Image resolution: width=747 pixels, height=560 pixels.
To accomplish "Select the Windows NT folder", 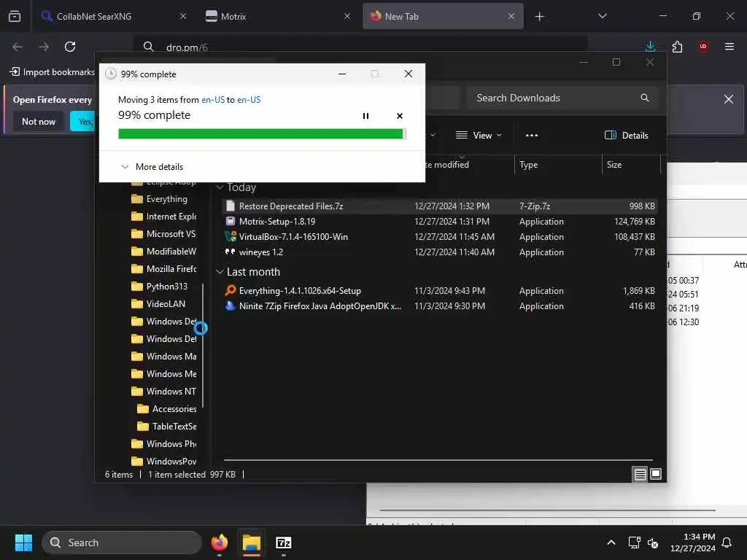I will click(163, 392).
